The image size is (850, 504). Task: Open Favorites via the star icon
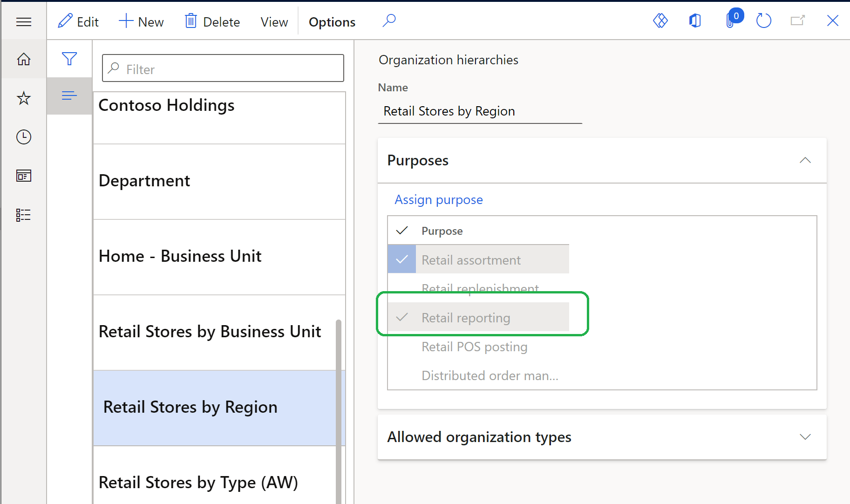23,98
